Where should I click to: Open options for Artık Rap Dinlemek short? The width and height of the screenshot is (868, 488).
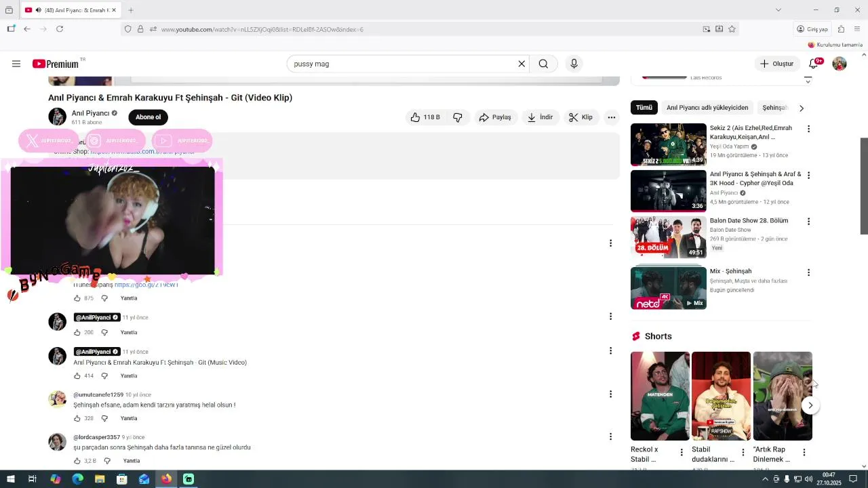[804, 452]
